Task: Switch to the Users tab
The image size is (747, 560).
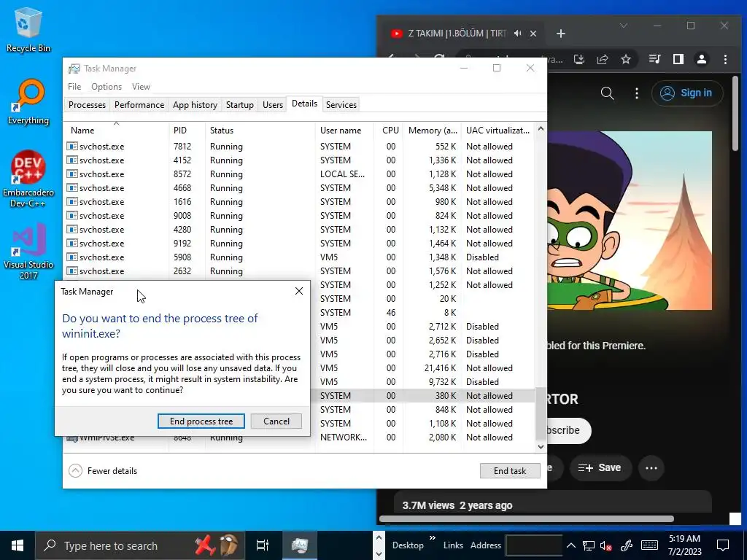Action: click(x=273, y=105)
